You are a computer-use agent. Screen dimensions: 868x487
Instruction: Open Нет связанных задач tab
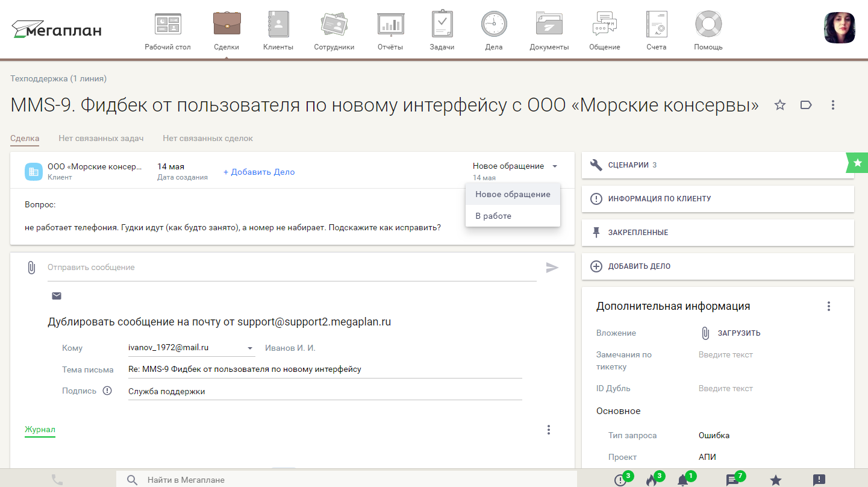tap(101, 138)
